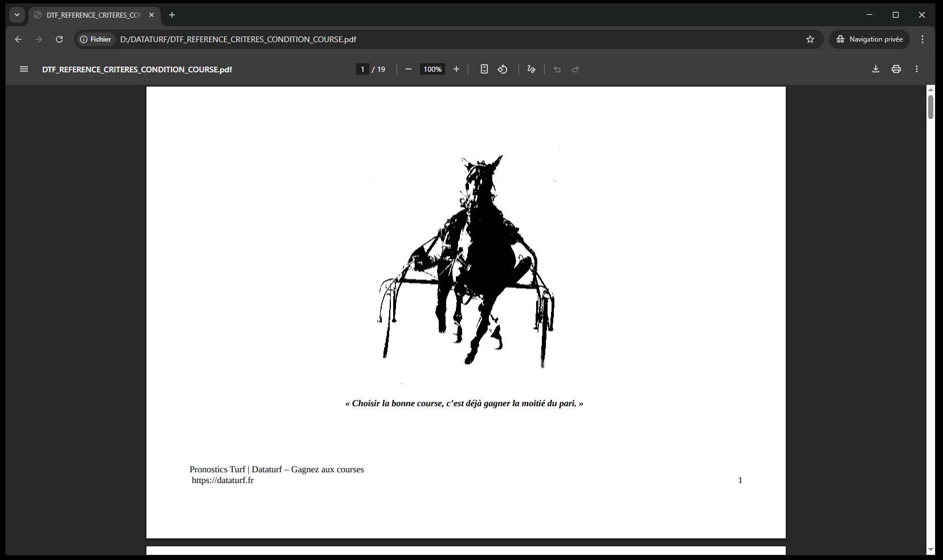Viewport: 943px width, 560px height.
Task: Click the zoom out minus button
Action: [409, 70]
